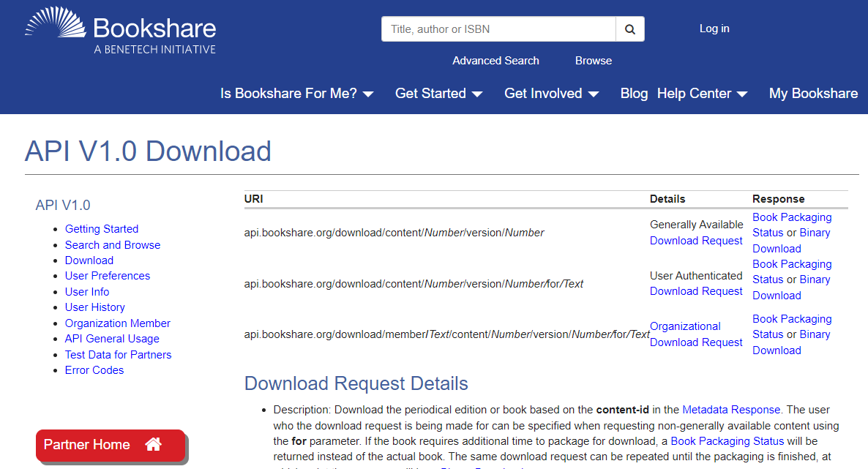This screenshot has height=469, width=868.
Task: Open the "Get Started" dropdown menu
Action: coord(431,94)
